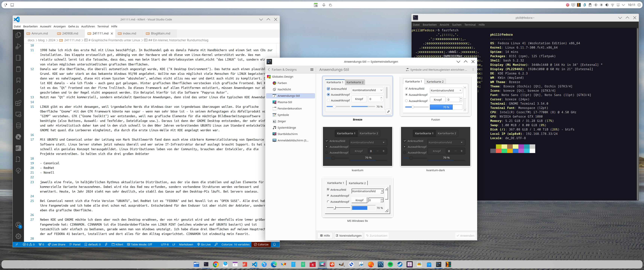Launch Spotify from the taskbar
Image resolution: width=644 pixels, height=270 pixels.
tap(390, 265)
